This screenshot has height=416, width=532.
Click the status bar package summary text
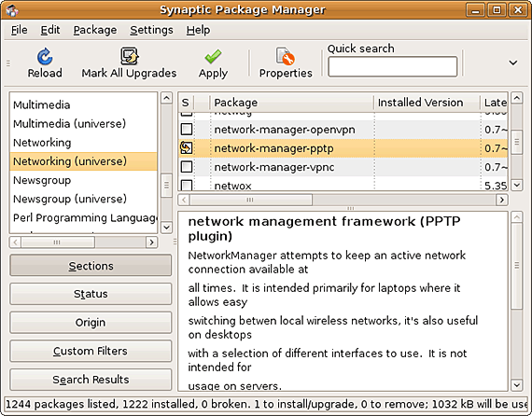[267, 404]
